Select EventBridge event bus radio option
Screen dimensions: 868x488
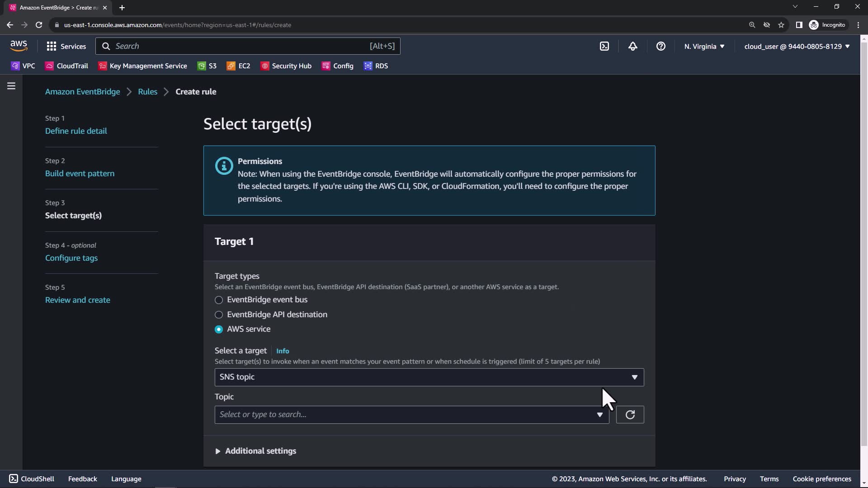[219, 300]
